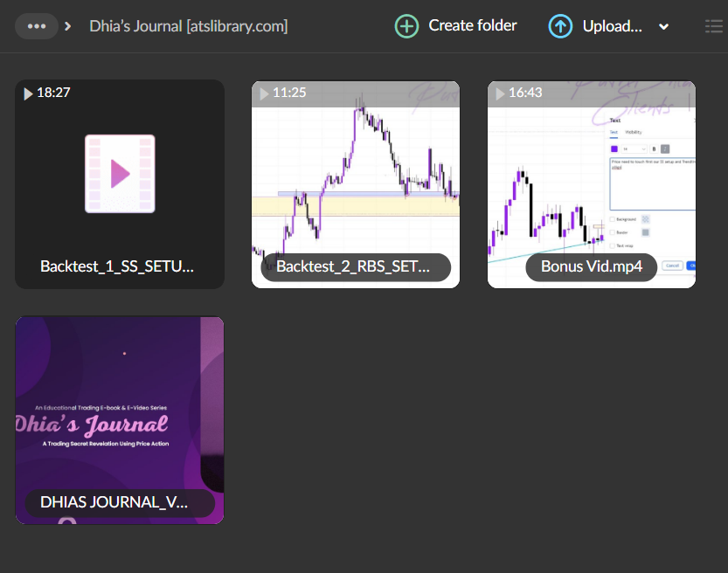Click the blue upload arrow icon
Image resolution: width=728 pixels, height=573 pixels.
click(560, 26)
